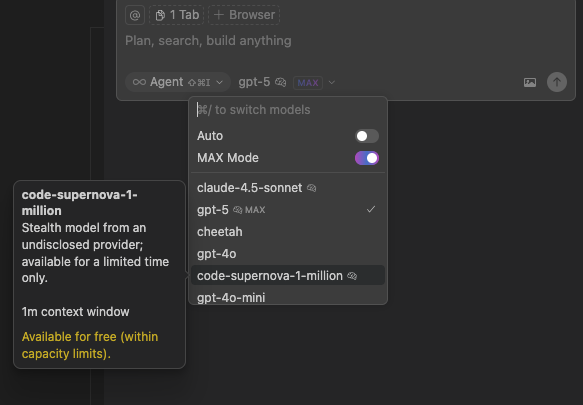
Task: Open the gpt-5 model selector
Action: pos(287,82)
